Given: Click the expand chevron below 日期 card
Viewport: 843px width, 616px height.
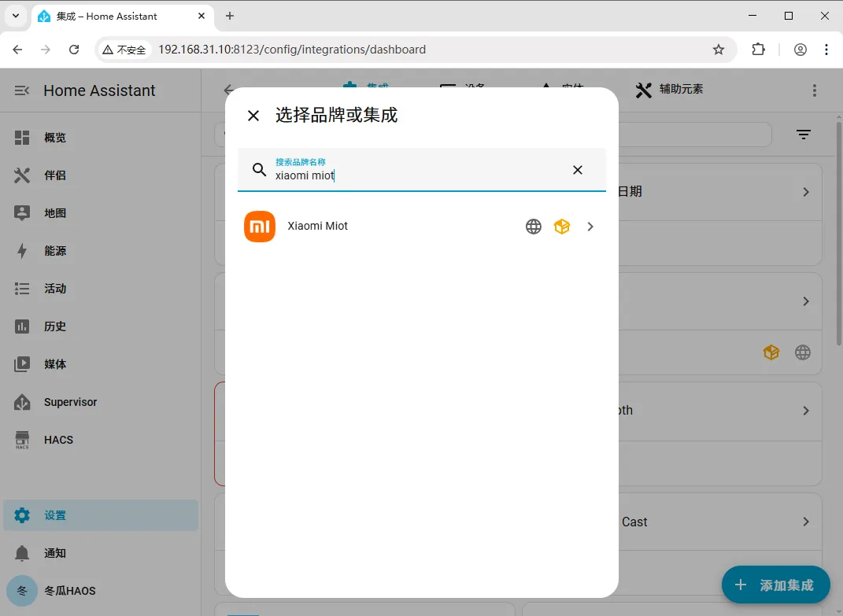Looking at the screenshot, I should coord(806,301).
